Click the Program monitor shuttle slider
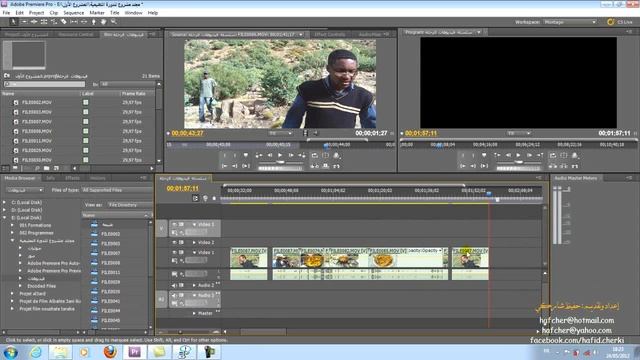The height and width of the screenshot is (360, 640). coord(519,162)
